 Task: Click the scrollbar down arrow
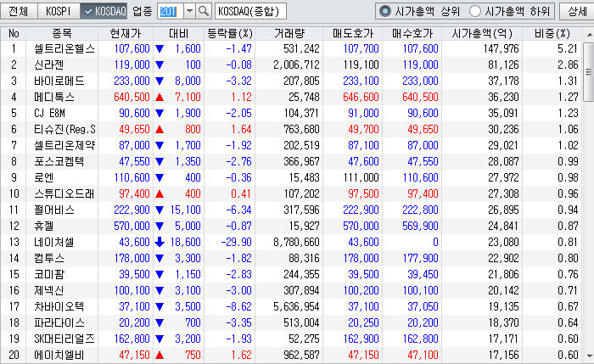(586, 356)
